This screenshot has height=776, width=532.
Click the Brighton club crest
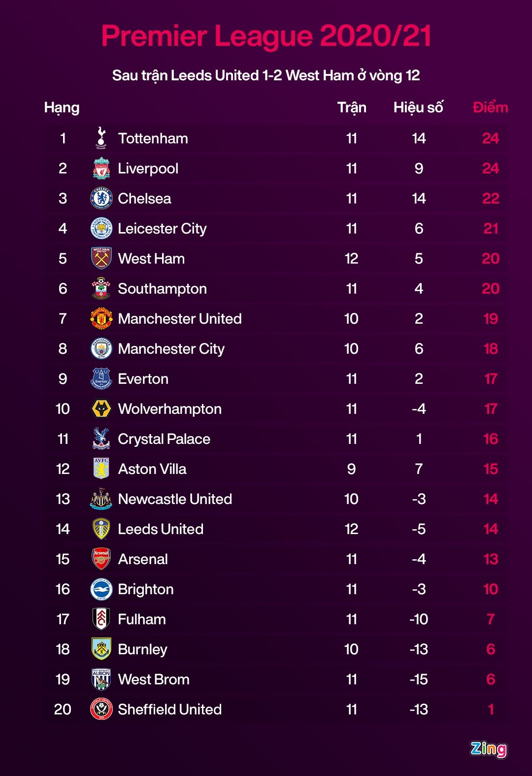pyautogui.click(x=101, y=589)
